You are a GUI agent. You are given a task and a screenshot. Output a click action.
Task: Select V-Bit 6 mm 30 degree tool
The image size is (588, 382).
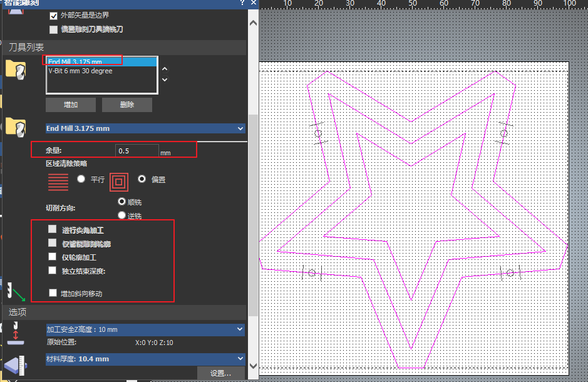pyautogui.click(x=101, y=71)
